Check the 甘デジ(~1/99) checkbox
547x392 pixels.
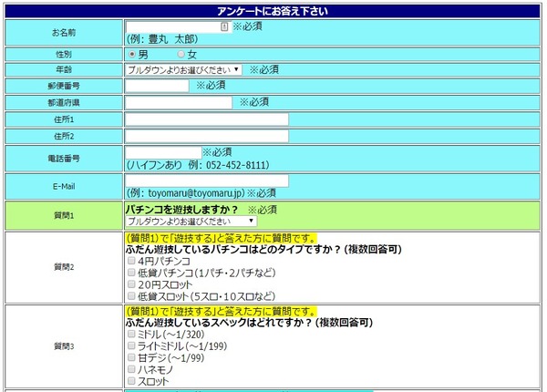tap(131, 357)
